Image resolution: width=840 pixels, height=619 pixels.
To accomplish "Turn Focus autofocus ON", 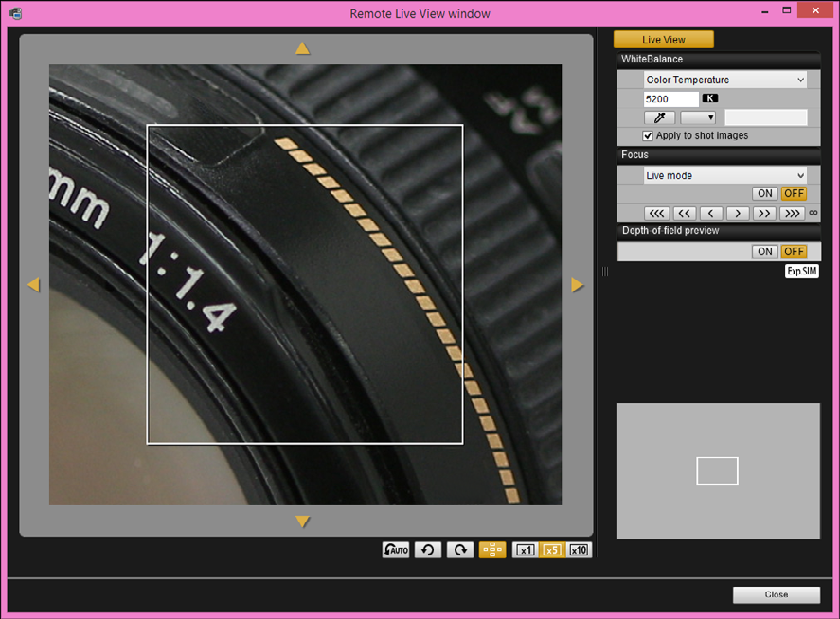I will coord(765,193).
